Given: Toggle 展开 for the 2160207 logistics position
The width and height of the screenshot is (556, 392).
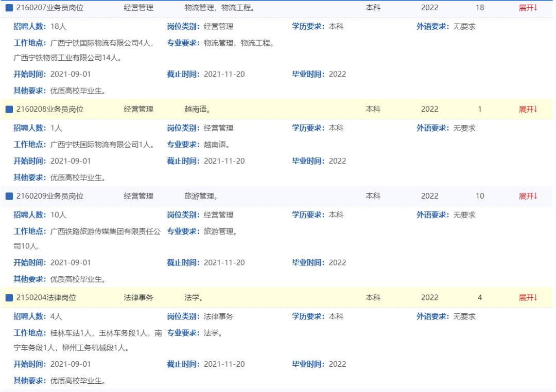Looking at the screenshot, I should pyautogui.click(x=528, y=8).
